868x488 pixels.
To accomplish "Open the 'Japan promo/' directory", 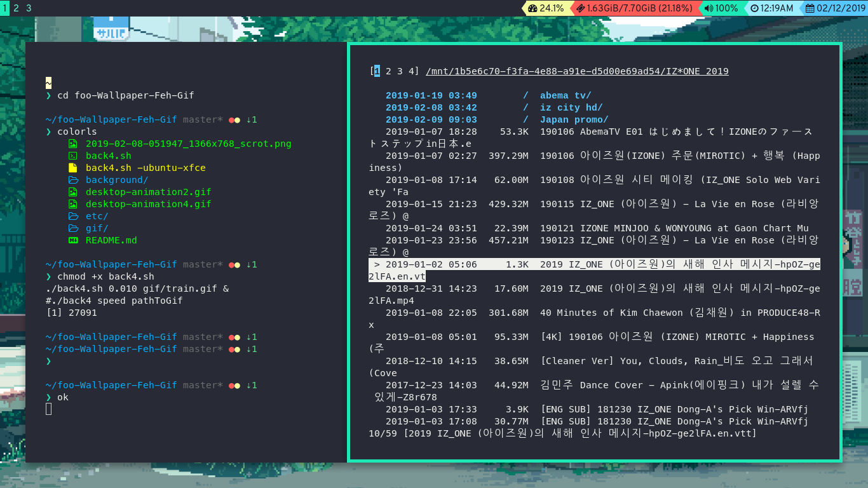I will pyautogui.click(x=574, y=119).
